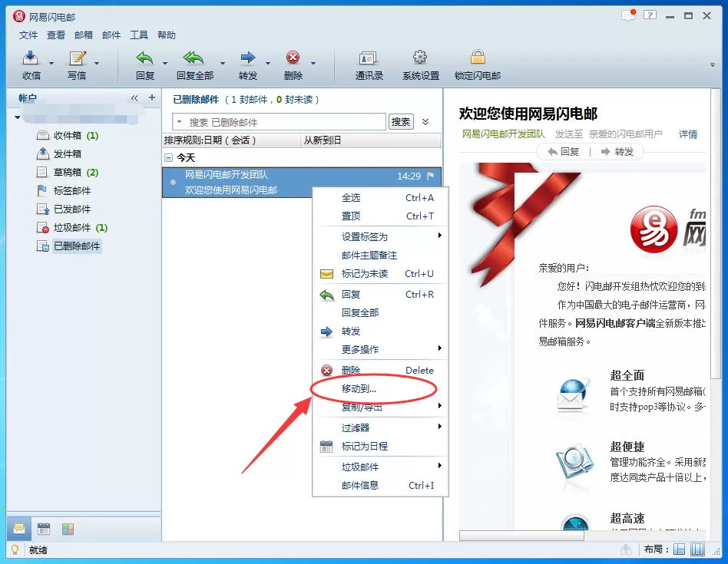Collapse the account tree triangle
This screenshot has width=728, height=564.
pyautogui.click(x=17, y=117)
